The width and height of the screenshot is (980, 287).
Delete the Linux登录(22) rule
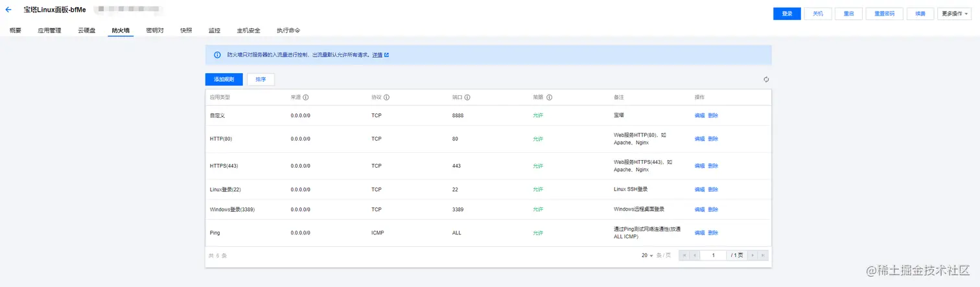[x=713, y=189]
